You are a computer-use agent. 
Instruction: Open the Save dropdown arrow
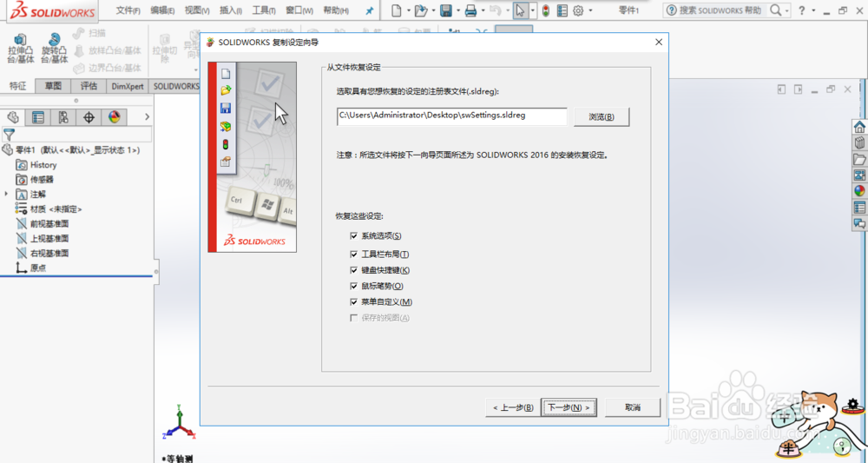pyautogui.click(x=457, y=10)
